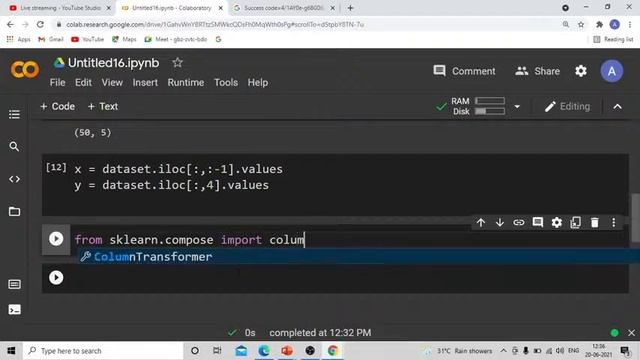640x360 pixels.
Task: Switch to the Success code browser tab
Action: point(284,8)
